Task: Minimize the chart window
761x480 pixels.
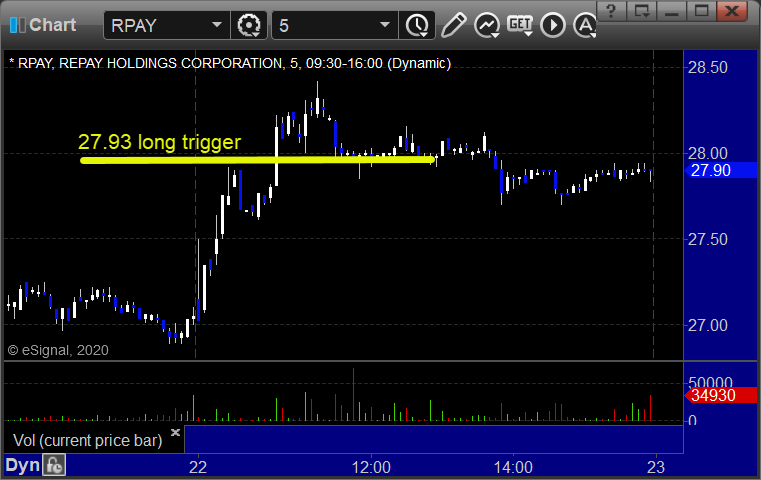Action: (671, 11)
